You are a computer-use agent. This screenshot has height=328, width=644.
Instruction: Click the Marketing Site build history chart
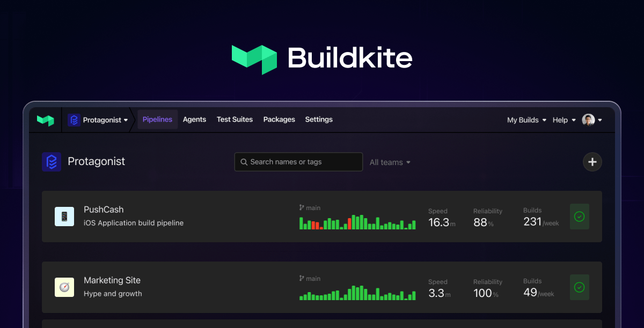[x=357, y=293]
